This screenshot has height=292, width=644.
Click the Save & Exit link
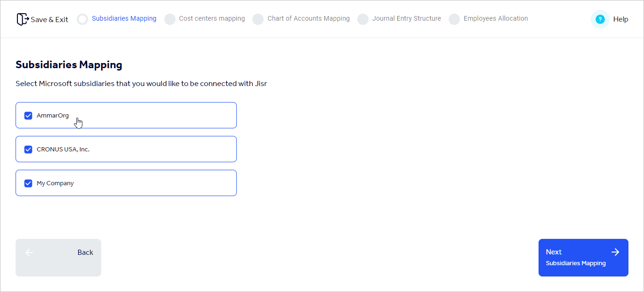tap(49, 19)
